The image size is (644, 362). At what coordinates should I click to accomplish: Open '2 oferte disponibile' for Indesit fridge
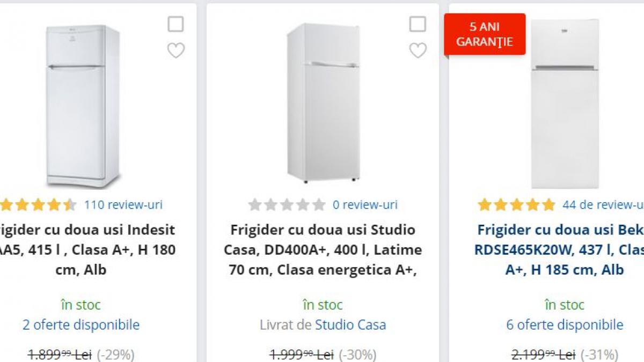(81, 324)
